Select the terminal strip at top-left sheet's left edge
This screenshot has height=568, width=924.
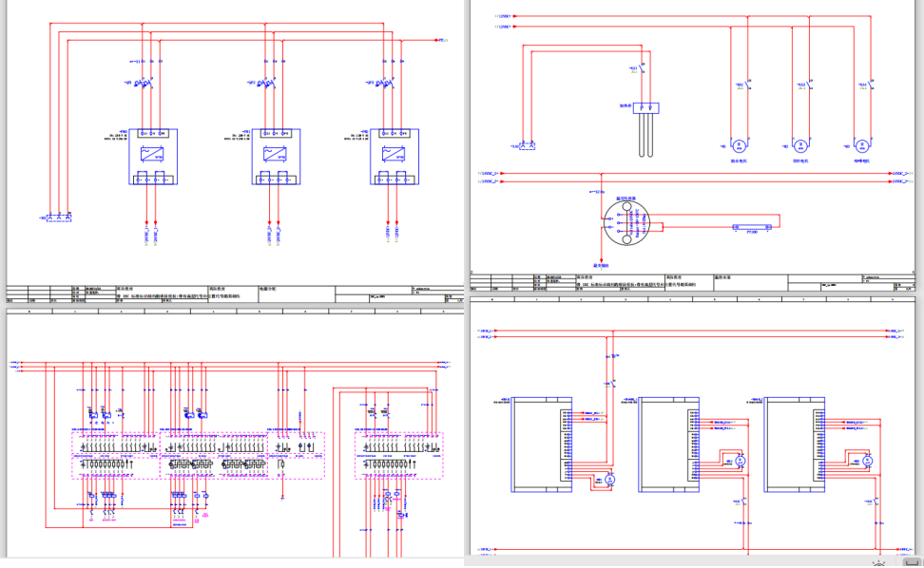60,218
